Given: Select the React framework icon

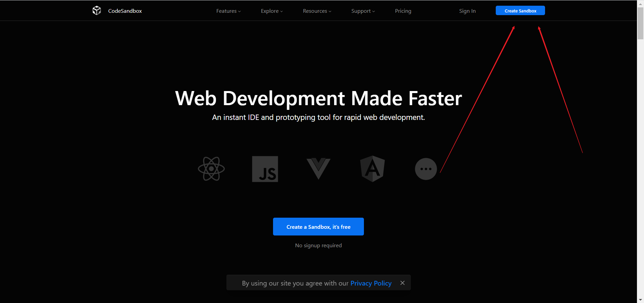Looking at the screenshot, I should click(x=211, y=169).
